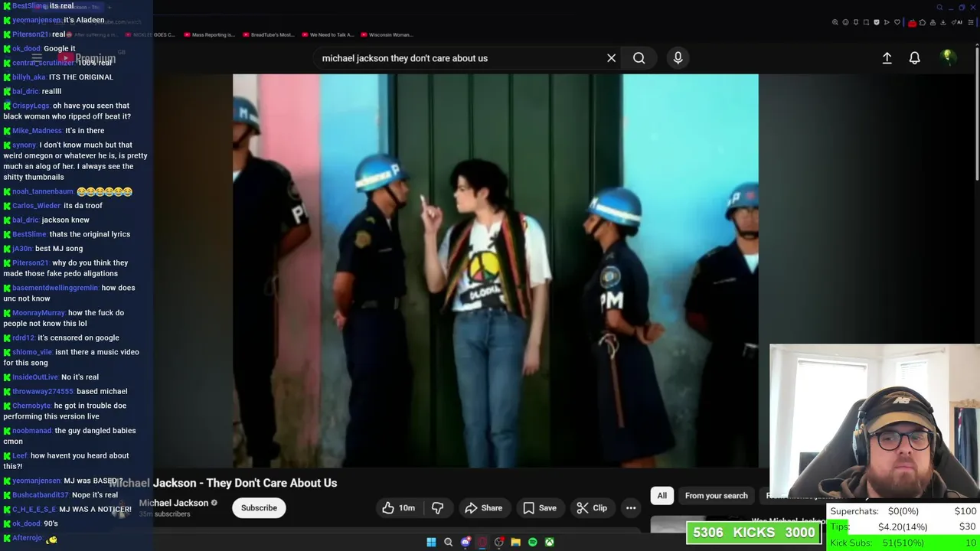Screen dimensions: 980x551
Task: Click the active browser taskbar icon
Action: click(482, 542)
